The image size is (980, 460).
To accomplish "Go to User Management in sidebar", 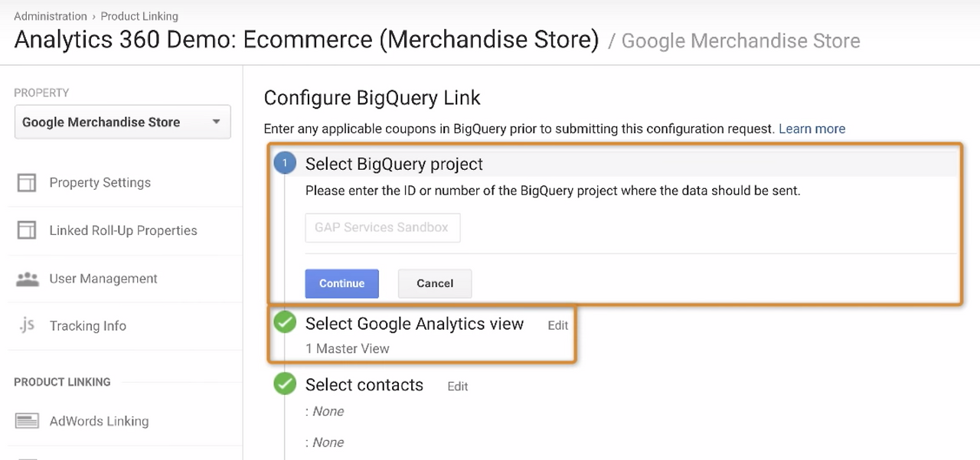I will coord(103,279).
